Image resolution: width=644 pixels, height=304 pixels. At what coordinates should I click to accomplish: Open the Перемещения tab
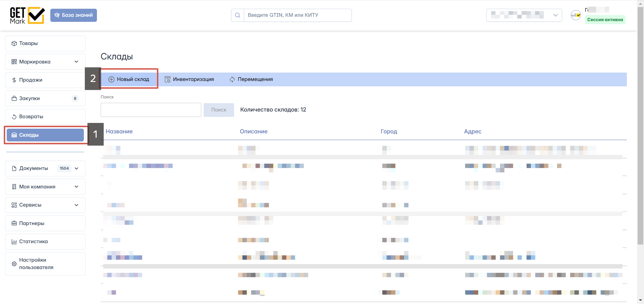(x=251, y=79)
